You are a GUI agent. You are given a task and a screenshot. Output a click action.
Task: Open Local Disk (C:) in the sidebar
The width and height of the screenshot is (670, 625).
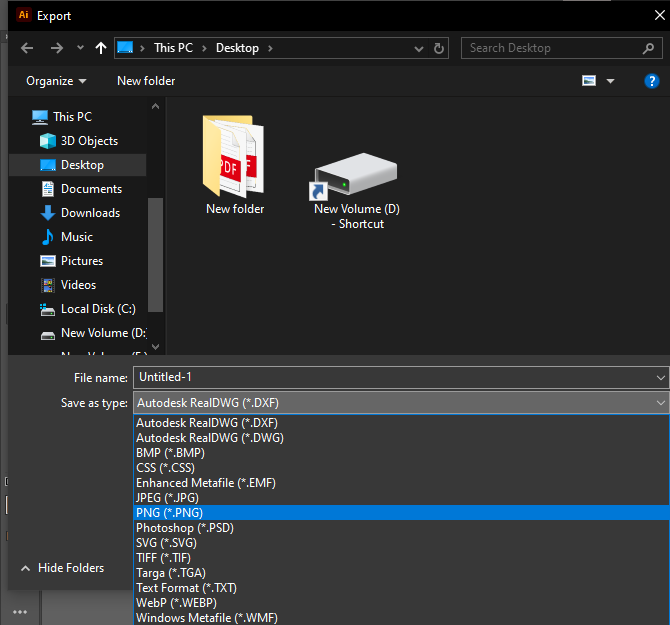[88, 309]
